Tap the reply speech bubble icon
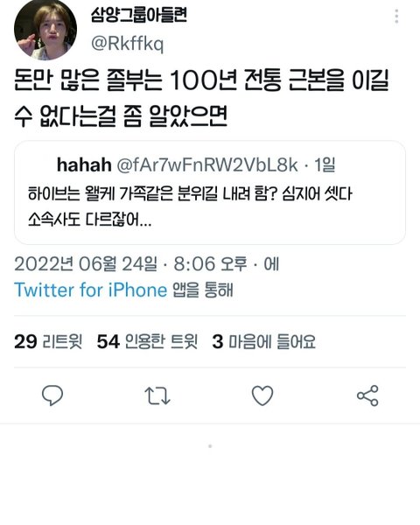Viewport: 420px width, 525px height. (x=52, y=395)
